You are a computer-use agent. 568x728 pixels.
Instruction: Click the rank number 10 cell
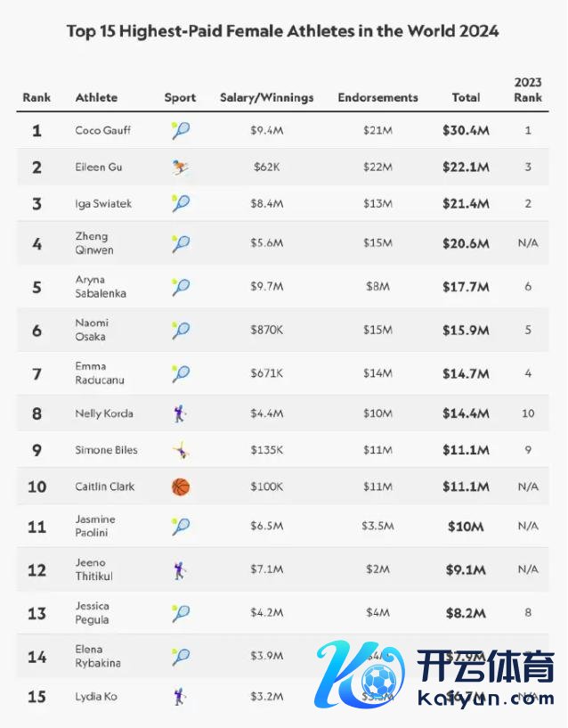(x=37, y=487)
